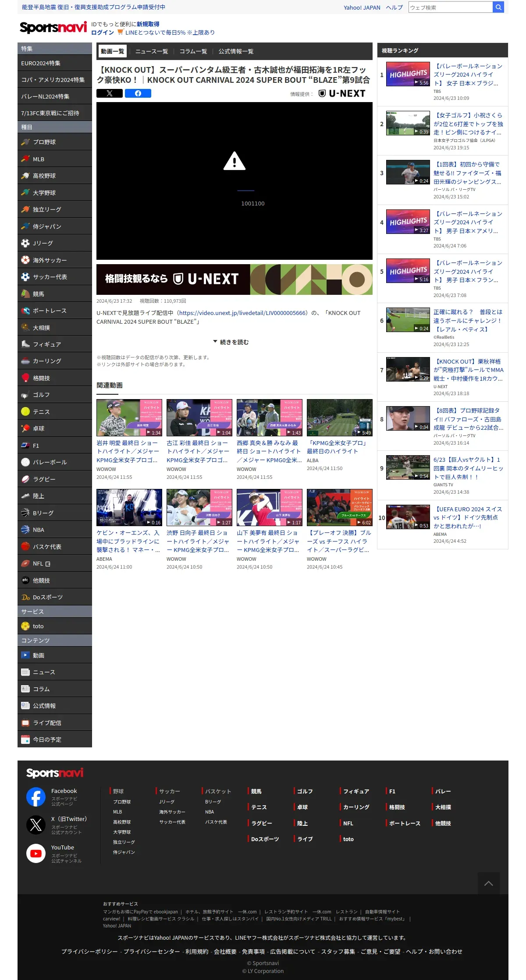Click 格闘技観るなら U-NEXT banner

235,279
